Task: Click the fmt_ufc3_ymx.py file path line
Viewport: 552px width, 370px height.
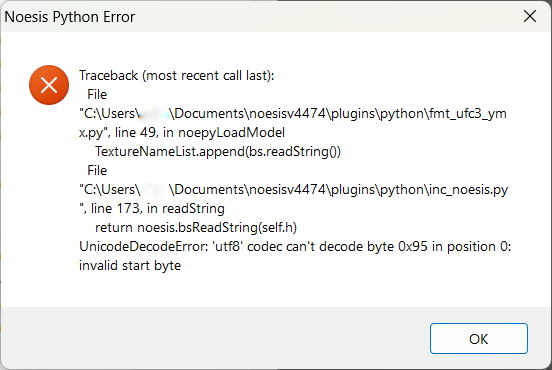Action: [x=293, y=113]
